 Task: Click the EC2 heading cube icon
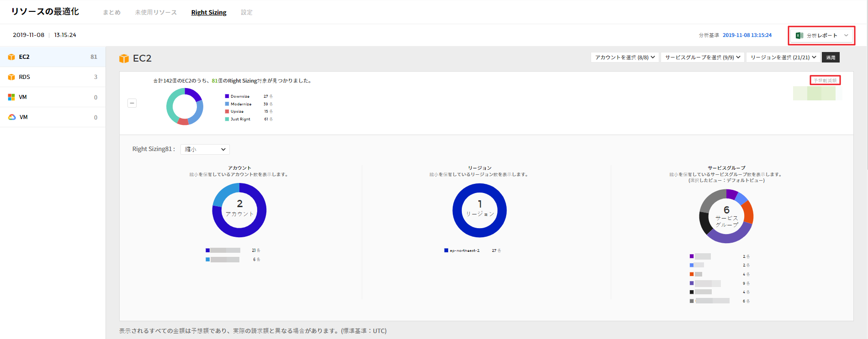(124, 58)
